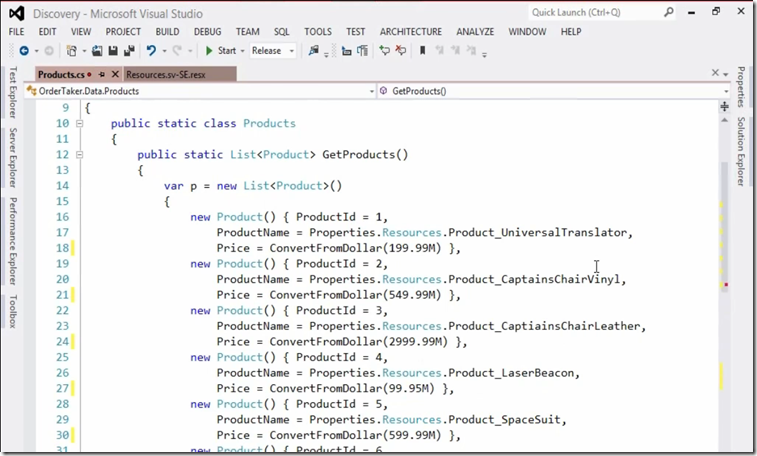The width and height of the screenshot is (757, 456).
Task: Open the TEST menu
Action: [355, 32]
